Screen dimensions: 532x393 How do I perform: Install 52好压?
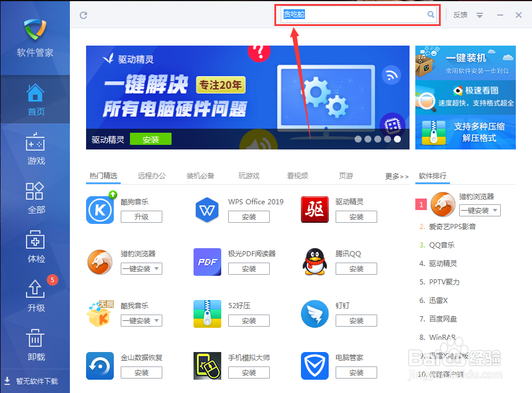click(249, 320)
